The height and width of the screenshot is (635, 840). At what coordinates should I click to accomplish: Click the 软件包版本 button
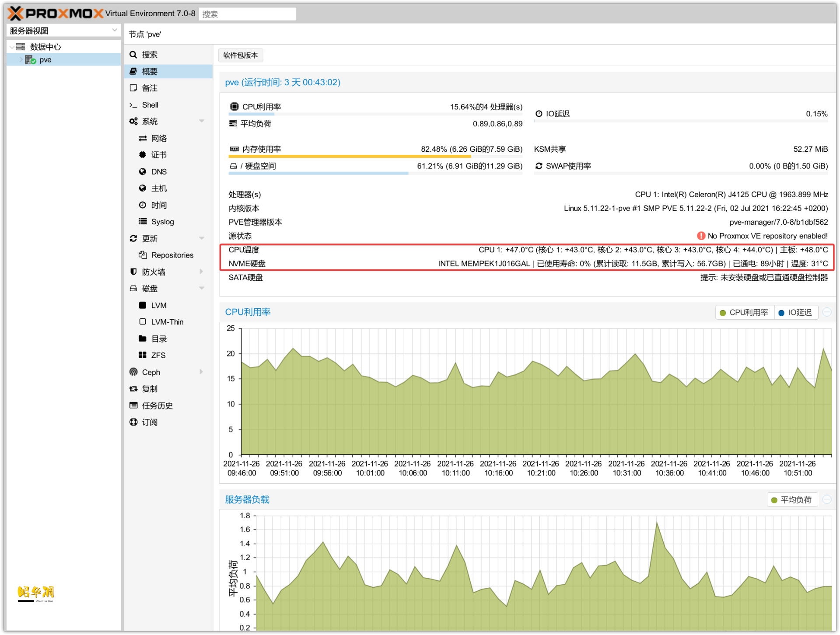[x=240, y=55]
